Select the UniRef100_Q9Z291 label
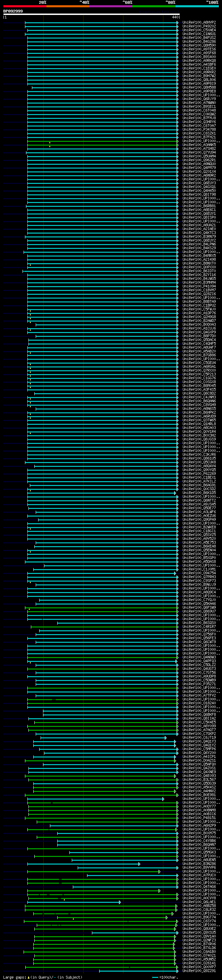Image resolution: width=222 pixels, height=980 pixels. [x=199, y=971]
